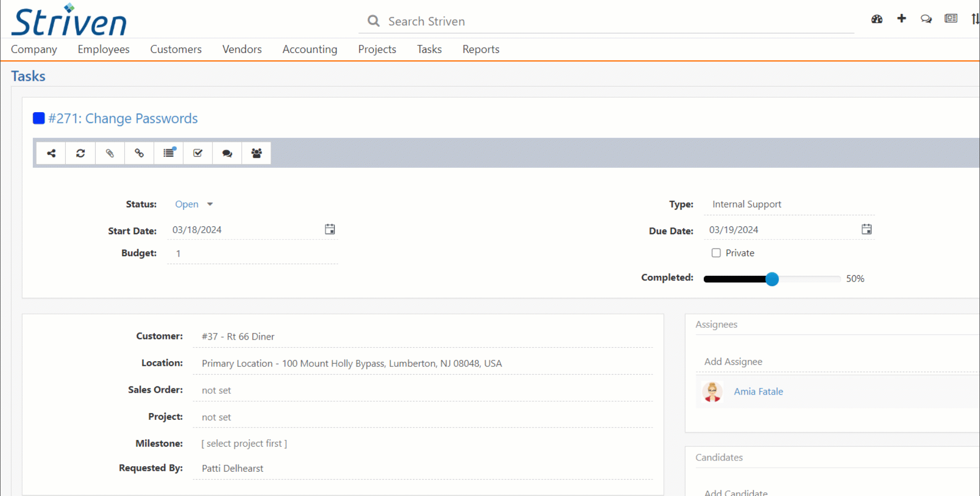Click the blue task color square

39,118
